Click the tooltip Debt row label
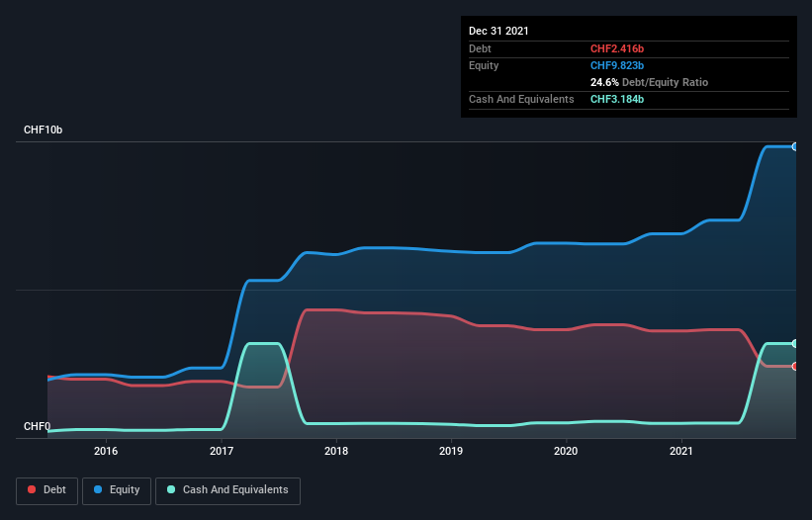The height and width of the screenshot is (520, 812). [480, 48]
